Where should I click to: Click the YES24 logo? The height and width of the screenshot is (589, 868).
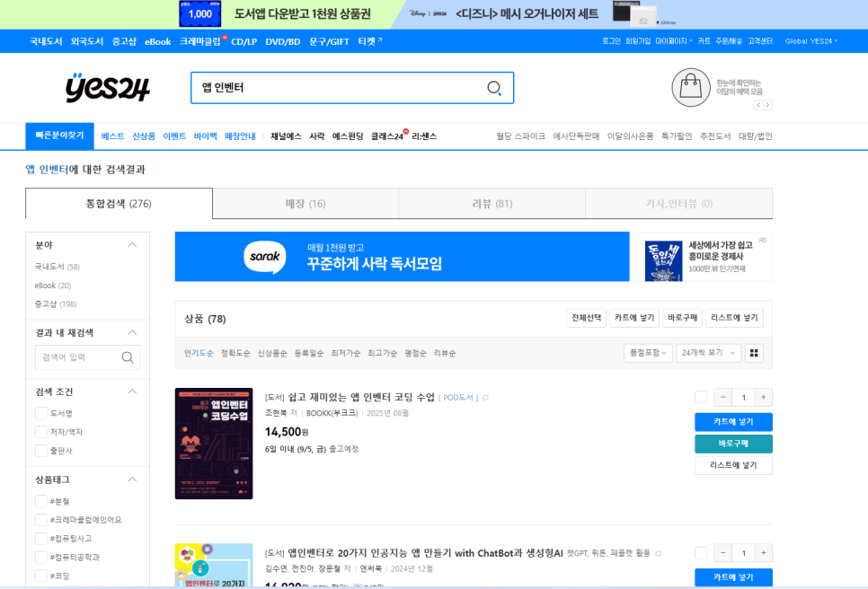tap(108, 87)
